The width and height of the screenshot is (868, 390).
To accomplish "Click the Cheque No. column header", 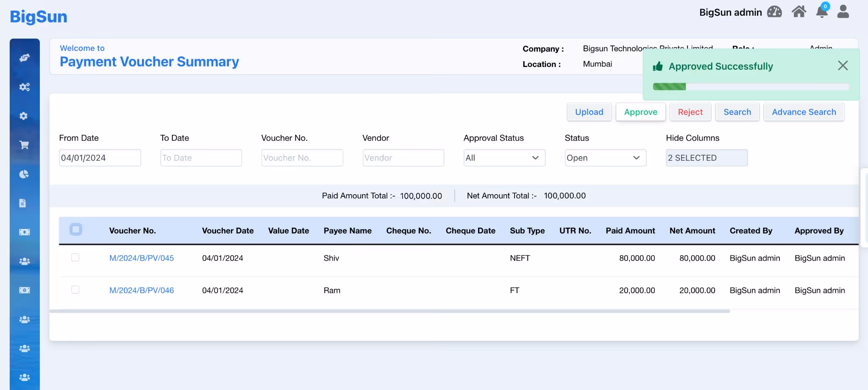I will (409, 231).
